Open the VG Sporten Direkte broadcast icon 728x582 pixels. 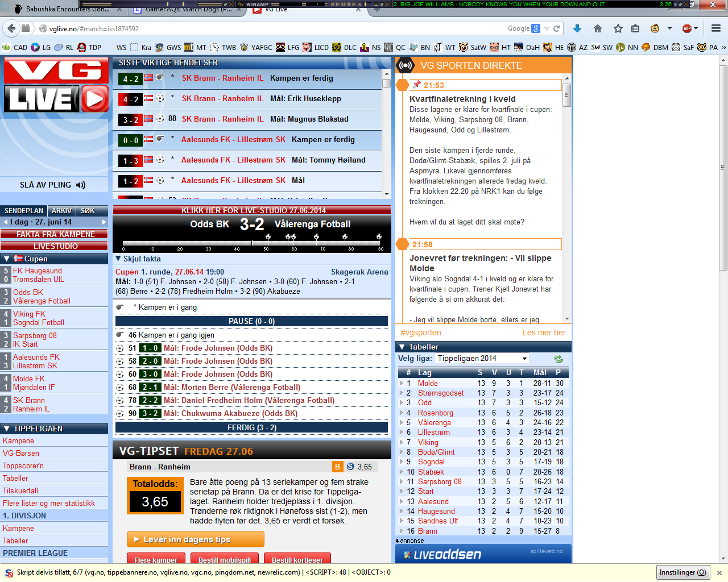[406, 65]
